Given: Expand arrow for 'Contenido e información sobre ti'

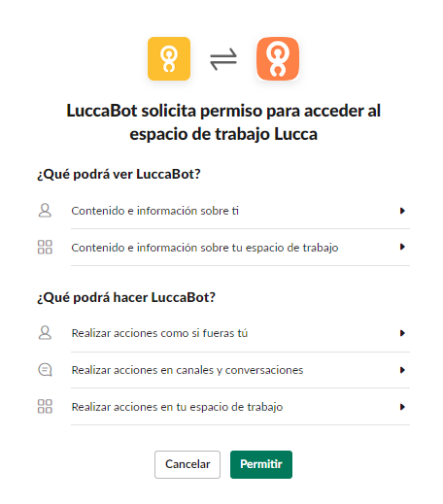Looking at the screenshot, I should pyautogui.click(x=402, y=211).
